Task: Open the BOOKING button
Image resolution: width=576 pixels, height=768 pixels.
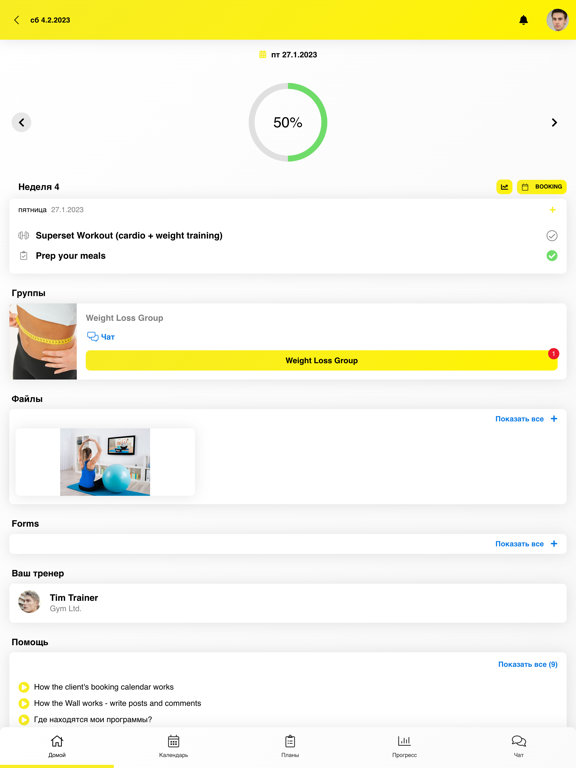Action: [542, 187]
